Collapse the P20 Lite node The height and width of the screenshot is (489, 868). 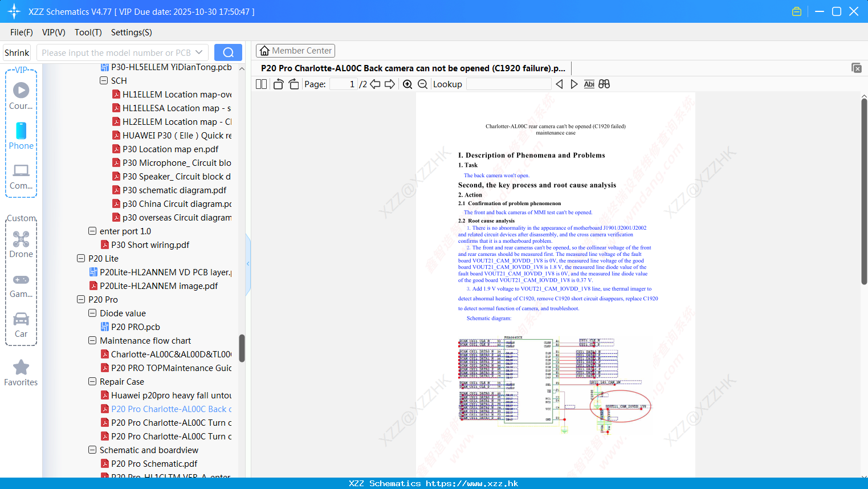point(81,258)
